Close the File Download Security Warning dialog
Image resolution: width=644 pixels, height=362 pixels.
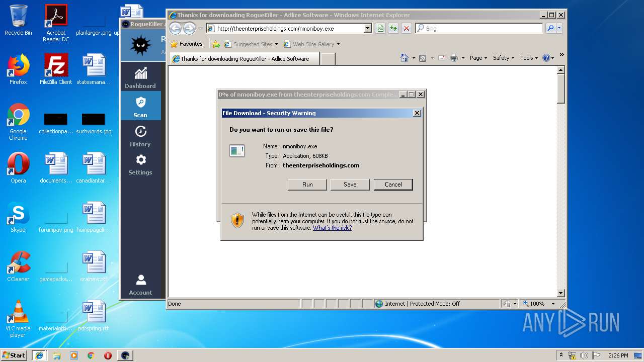click(x=417, y=113)
